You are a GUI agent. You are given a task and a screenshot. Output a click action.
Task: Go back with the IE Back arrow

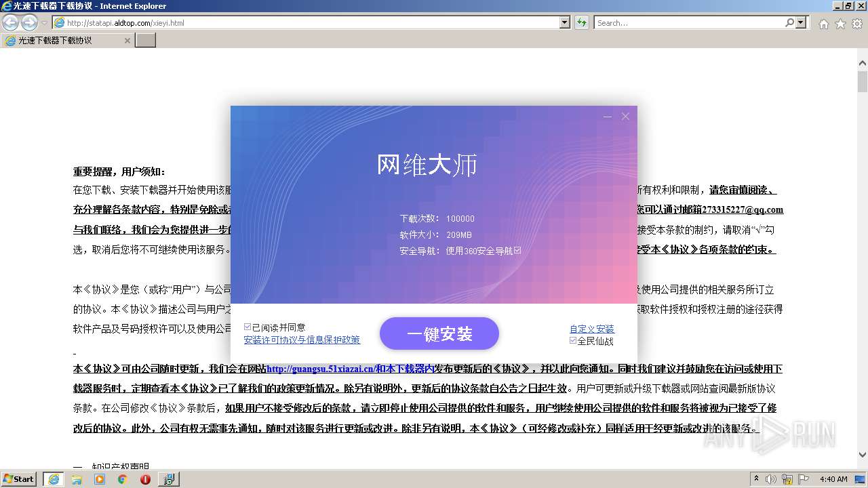10,22
